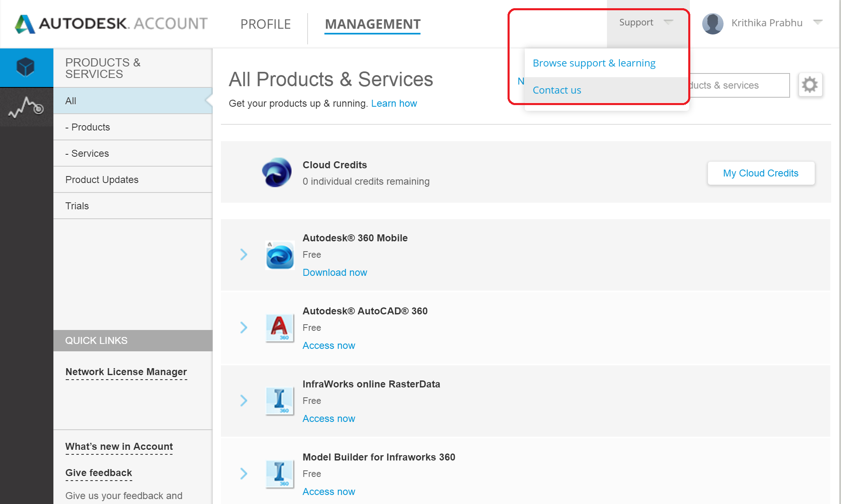Click the Autodesk 360 Mobile icon

point(280,255)
